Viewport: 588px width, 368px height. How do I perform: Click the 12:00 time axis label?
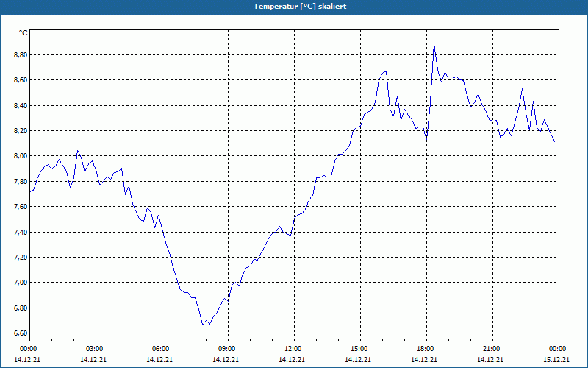[292, 349]
